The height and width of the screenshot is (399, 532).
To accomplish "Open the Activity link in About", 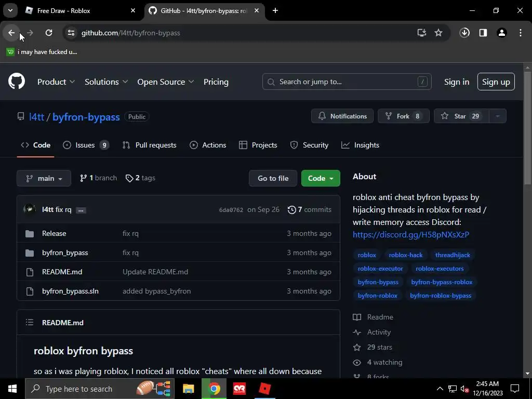I will tap(372, 332).
